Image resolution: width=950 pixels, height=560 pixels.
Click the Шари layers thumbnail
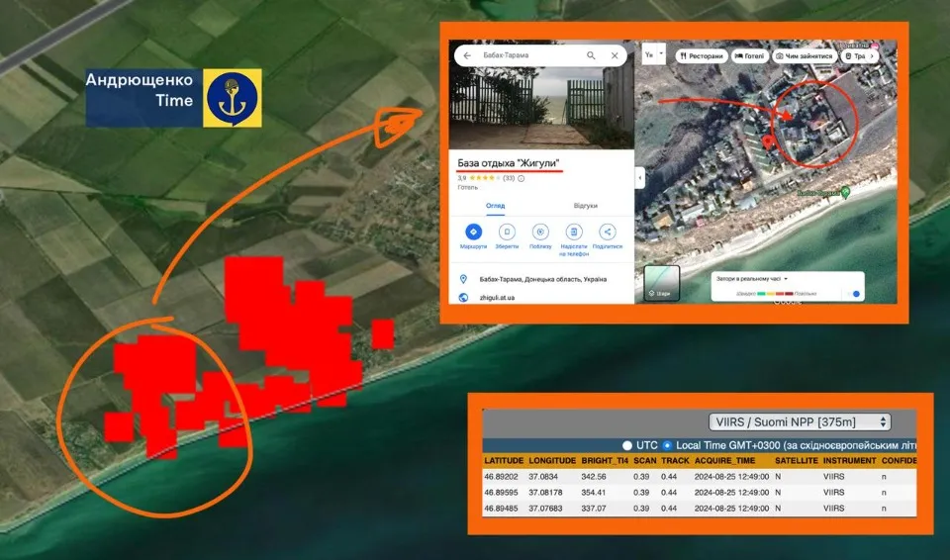[x=662, y=283]
